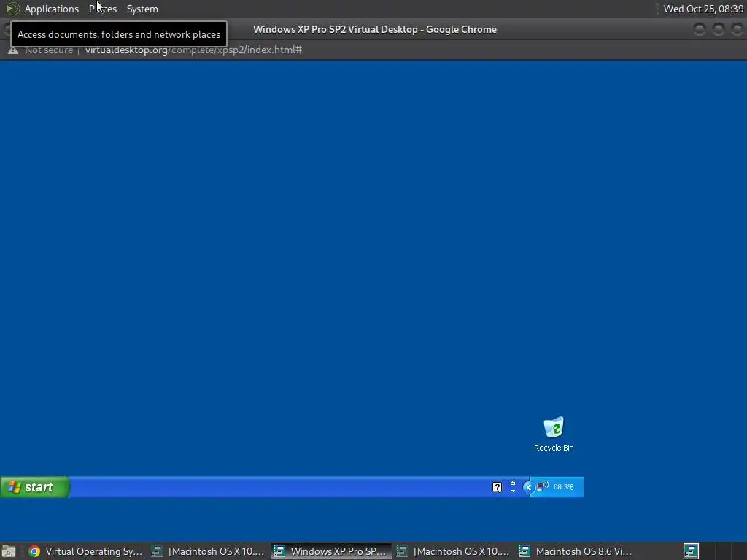This screenshot has height=560, width=747.
Task: Click the desktop logo icon beside Applications
Action: (x=12, y=9)
